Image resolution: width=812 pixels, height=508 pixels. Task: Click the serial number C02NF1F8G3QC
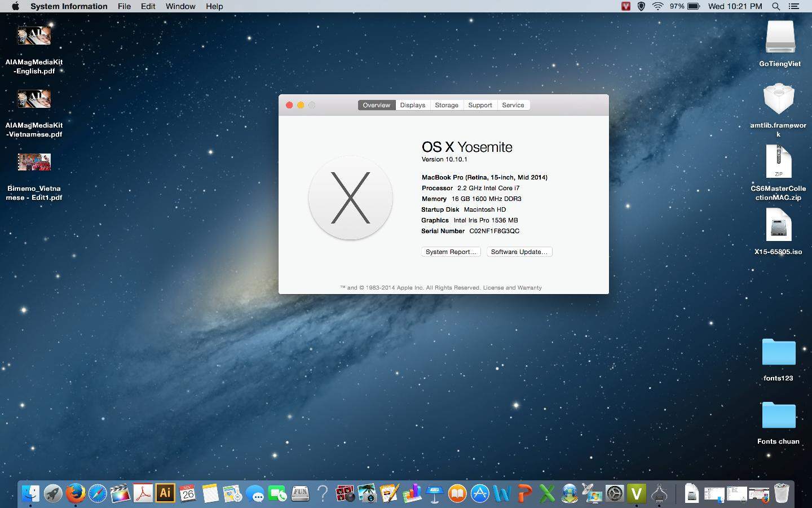coord(495,231)
